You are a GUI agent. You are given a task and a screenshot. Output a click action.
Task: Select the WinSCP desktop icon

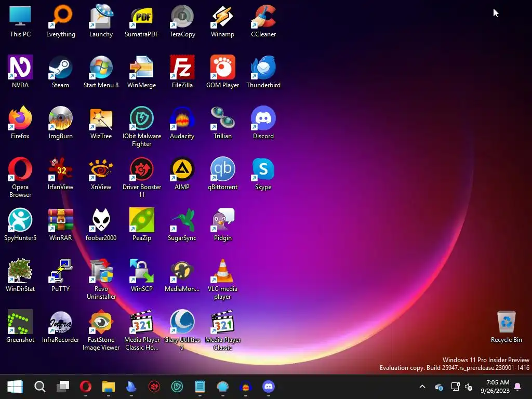pos(141,275)
